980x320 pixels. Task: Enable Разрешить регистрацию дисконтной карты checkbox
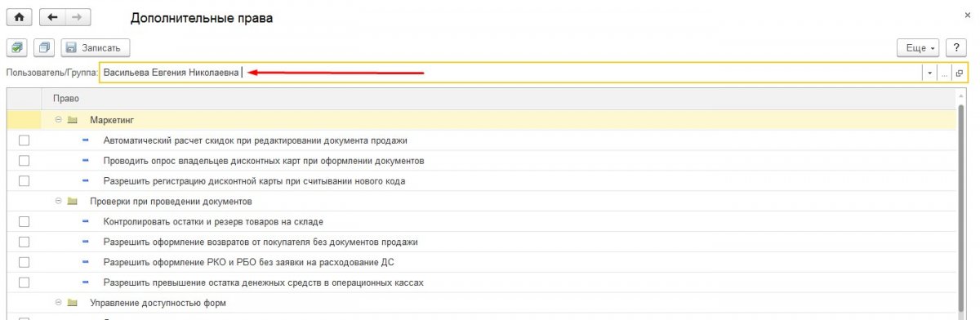(24, 181)
